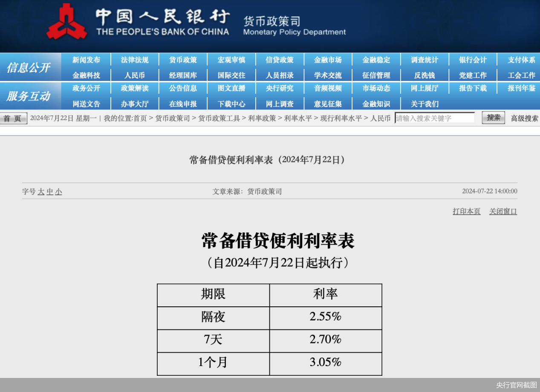540x392 pixels.
Task: Open the 报刊年鉴 menu item
Action: click(522, 88)
